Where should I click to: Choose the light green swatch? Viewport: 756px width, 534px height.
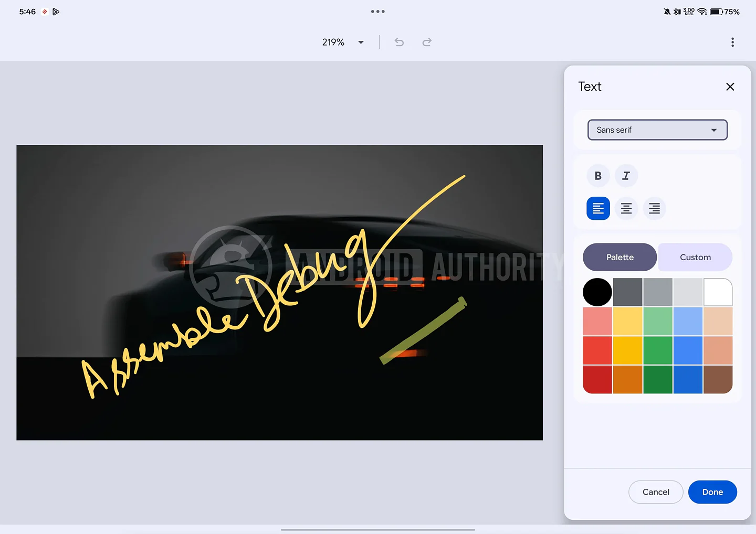tap(658, 321)
